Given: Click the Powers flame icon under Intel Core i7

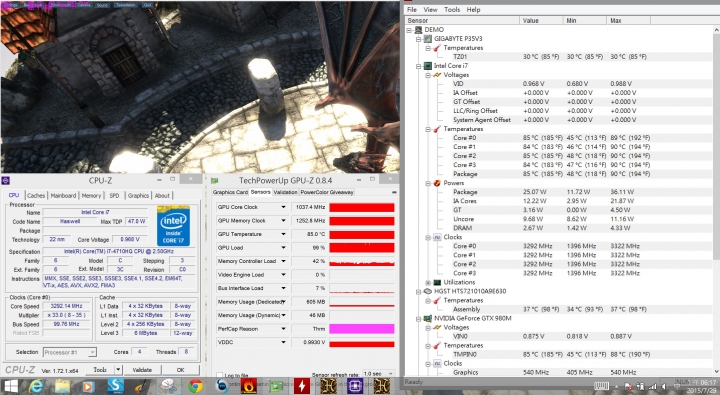Looking at the screenshot, I should click(437, 183).
